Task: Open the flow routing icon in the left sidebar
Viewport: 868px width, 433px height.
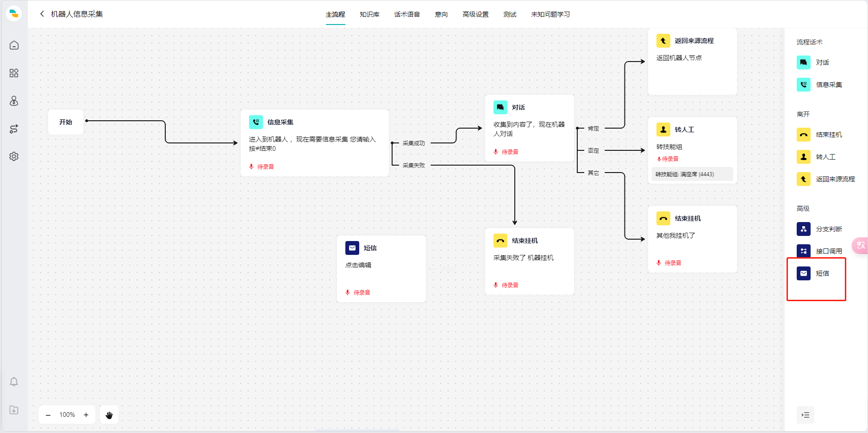Action: coord(14,129)
